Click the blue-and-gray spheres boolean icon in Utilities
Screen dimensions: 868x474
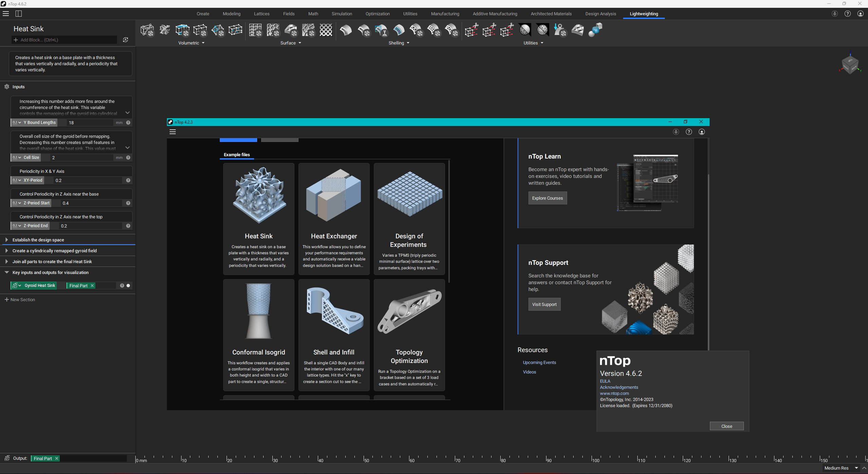tap(595, 30)
